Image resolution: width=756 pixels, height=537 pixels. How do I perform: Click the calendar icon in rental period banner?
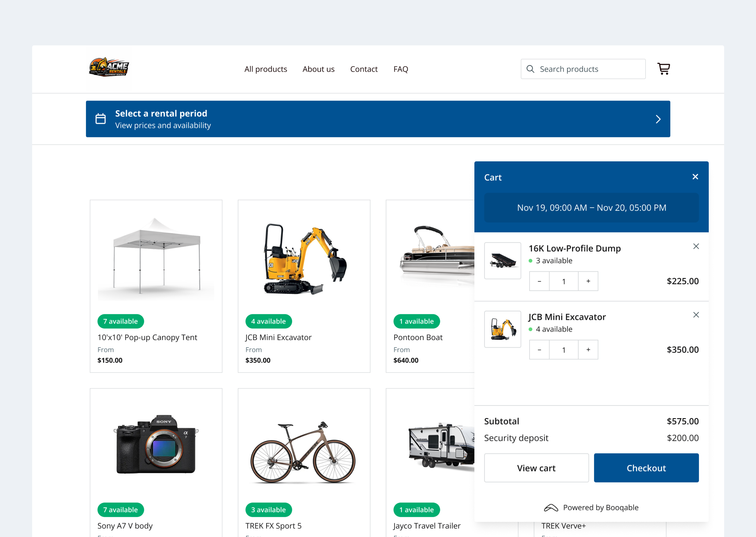coord(101,119)
